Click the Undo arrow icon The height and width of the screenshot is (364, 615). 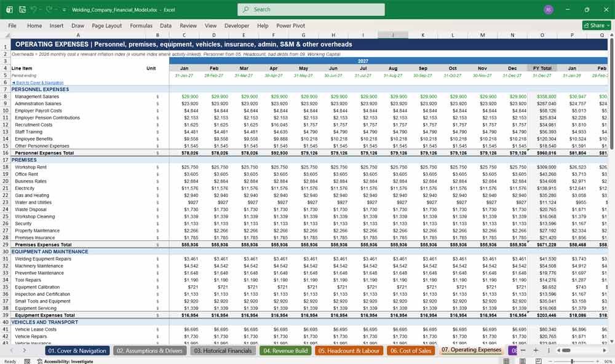[34, 9]
